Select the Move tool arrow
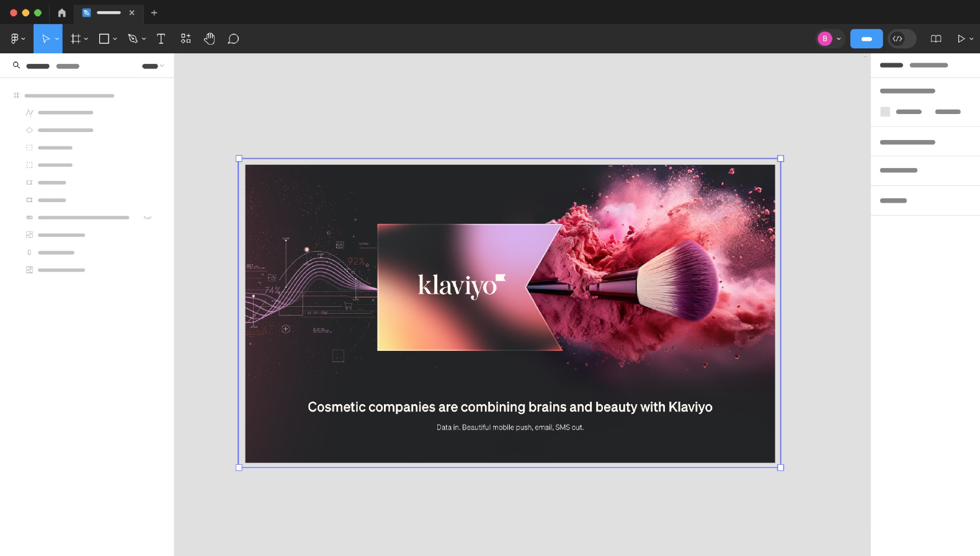This screenshot has width=980, height=556. (x=45, y=38)
